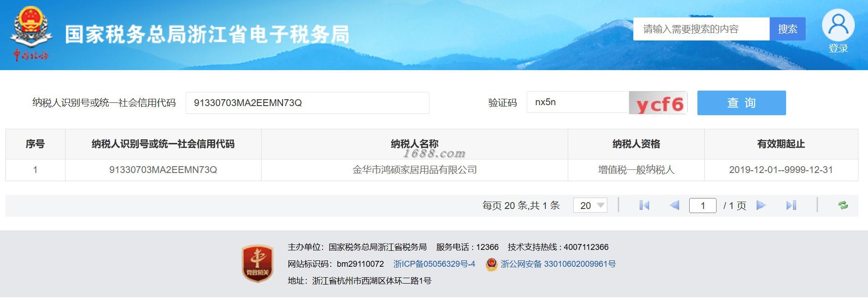Select cell 91330703MA2EEMN73Q in results row
Viewport: 868px width, 305px height.
[163, 170]
